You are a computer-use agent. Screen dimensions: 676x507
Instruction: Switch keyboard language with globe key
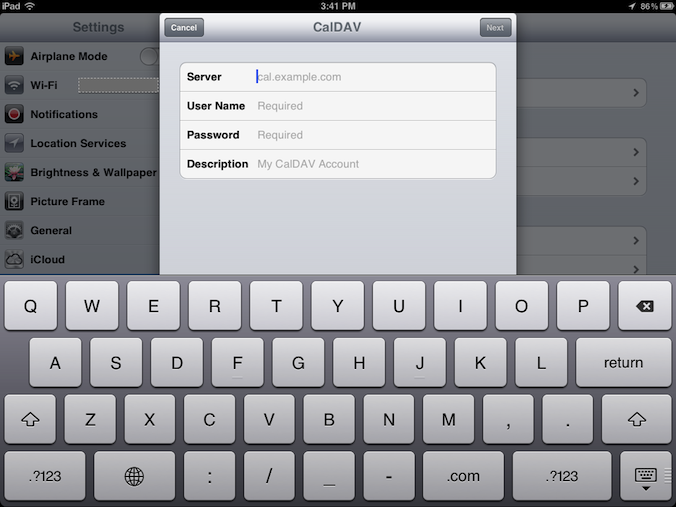135,476
